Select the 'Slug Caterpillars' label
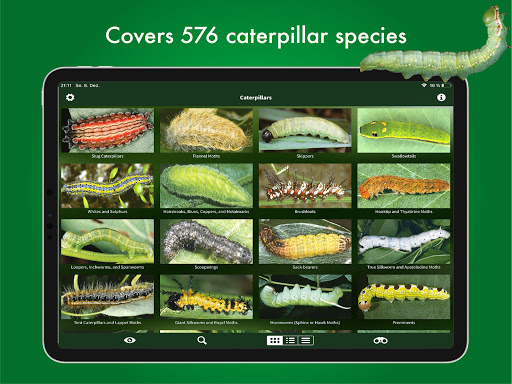512x384 pixels. tap(107, 156)
